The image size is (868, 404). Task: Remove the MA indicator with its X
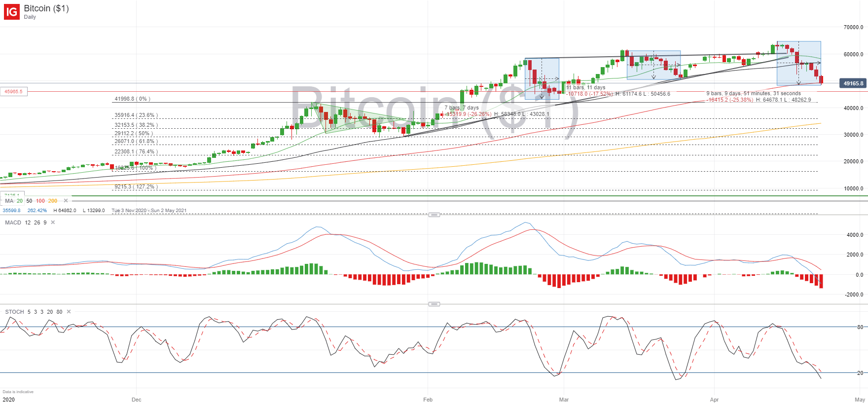(66, 201)
